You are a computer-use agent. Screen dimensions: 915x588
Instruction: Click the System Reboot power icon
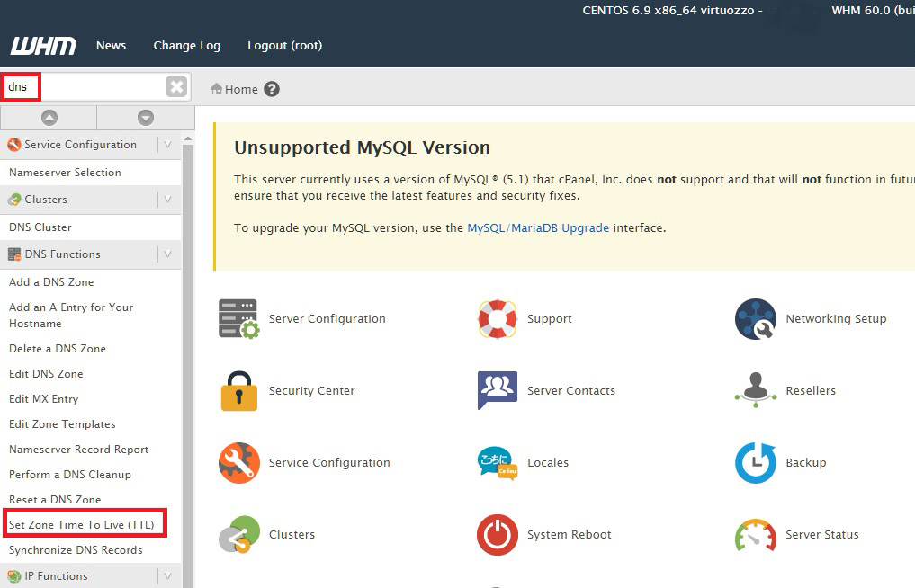click(x=498, y=535)
